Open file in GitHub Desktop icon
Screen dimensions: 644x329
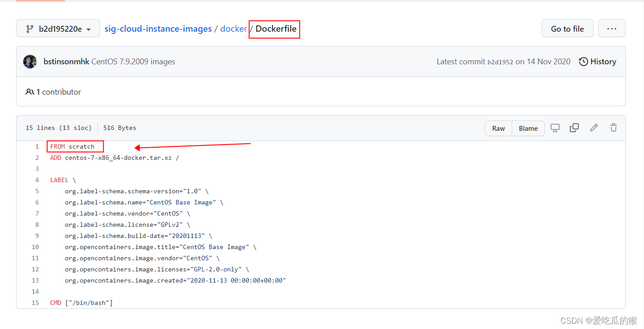[x=555, y=128]
